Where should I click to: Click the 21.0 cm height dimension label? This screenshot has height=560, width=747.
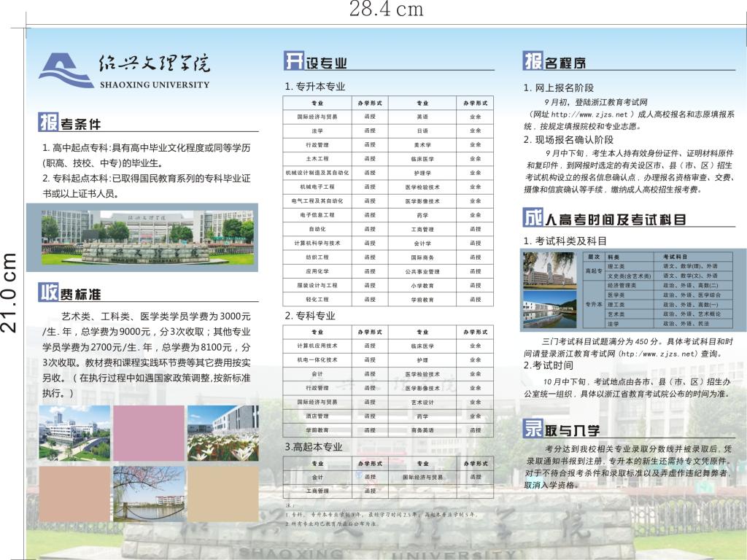[9, 292]
